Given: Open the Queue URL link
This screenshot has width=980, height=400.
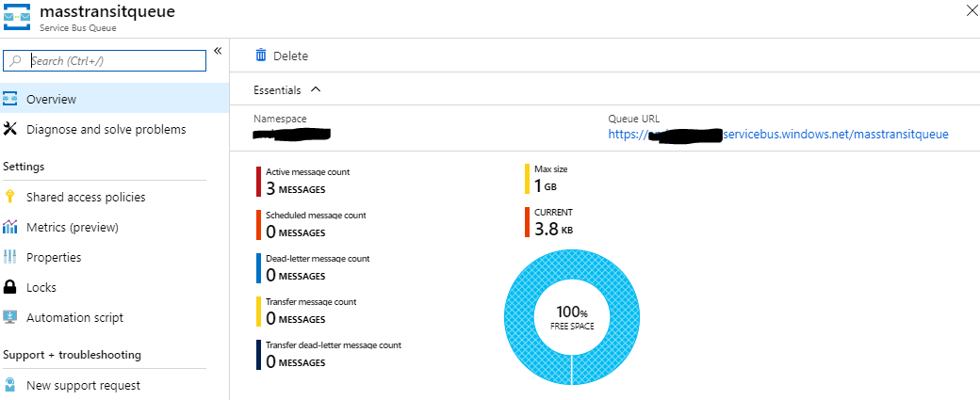Looking at the screenshot, I should 778,134.
